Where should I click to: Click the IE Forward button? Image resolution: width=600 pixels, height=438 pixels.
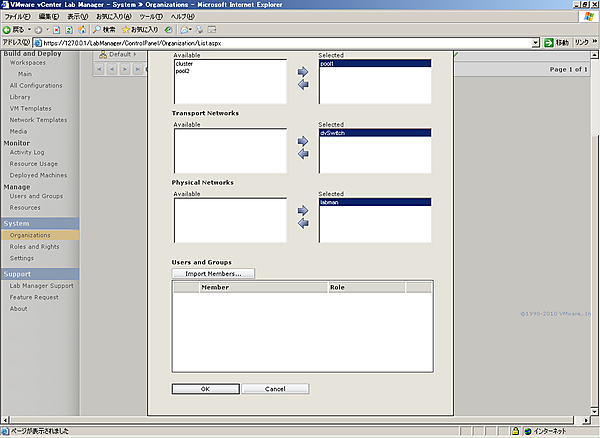(x=38, y=30)
